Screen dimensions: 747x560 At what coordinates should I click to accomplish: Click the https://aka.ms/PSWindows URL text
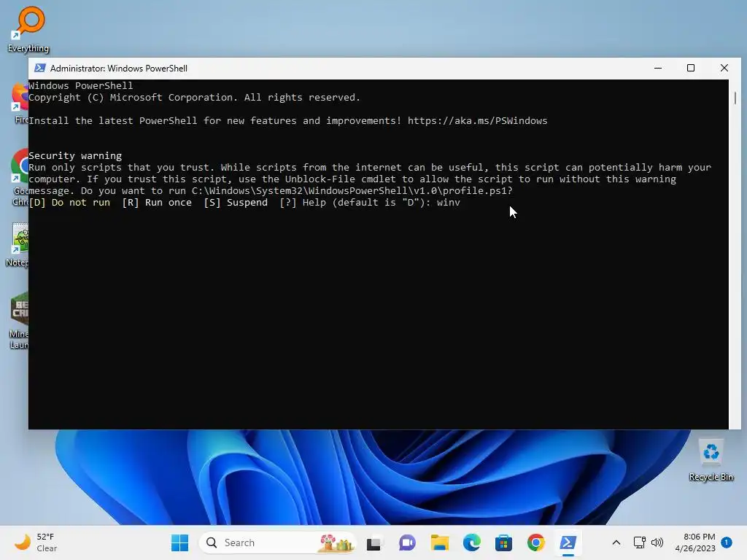pyautogui.click(x=477, y=120)
